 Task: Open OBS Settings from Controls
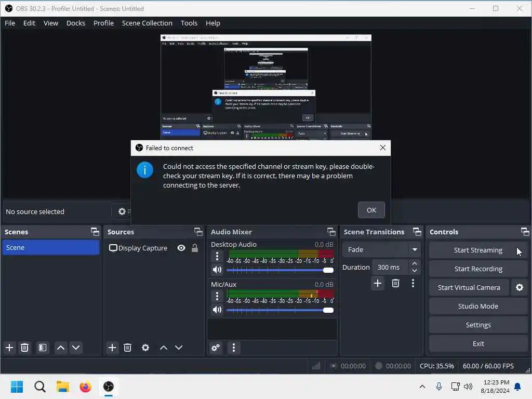click(x=478, y=325)
